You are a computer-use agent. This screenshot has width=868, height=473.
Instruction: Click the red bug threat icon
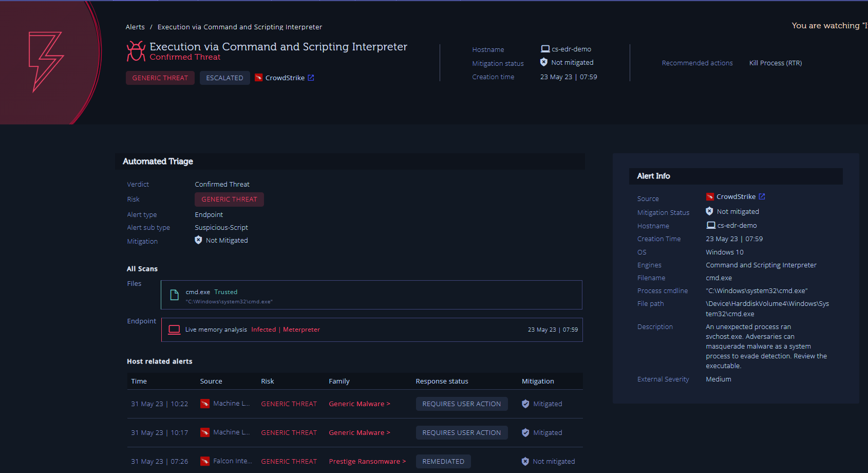pyautogui.click(x=136, y=51)
